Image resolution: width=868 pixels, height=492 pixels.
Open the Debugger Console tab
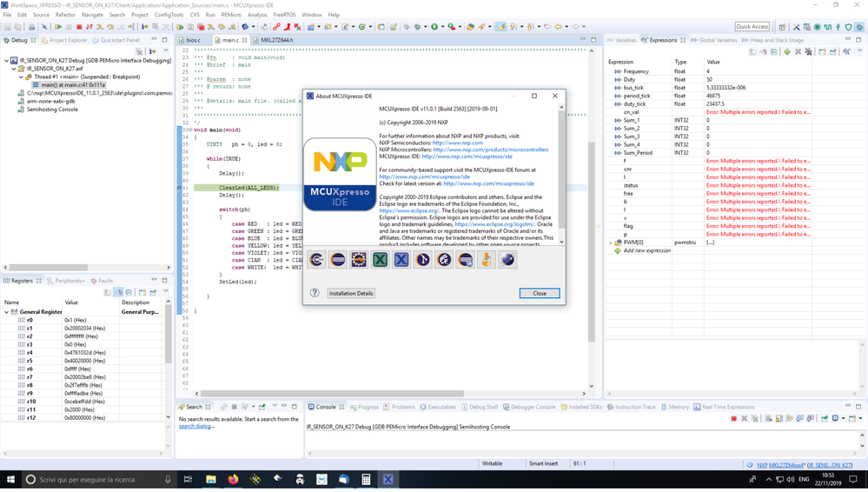tap(528, 407)
